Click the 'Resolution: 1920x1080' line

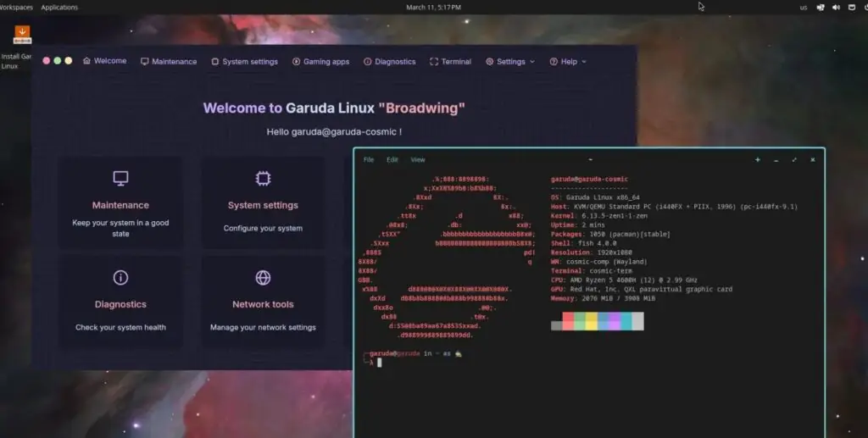[x=591, y=252]
